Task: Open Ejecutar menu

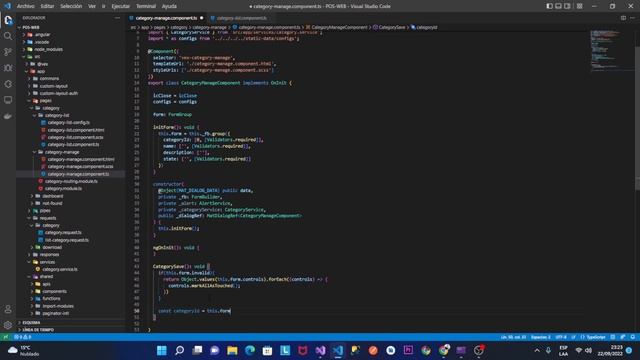Action: tap(120, 6)
